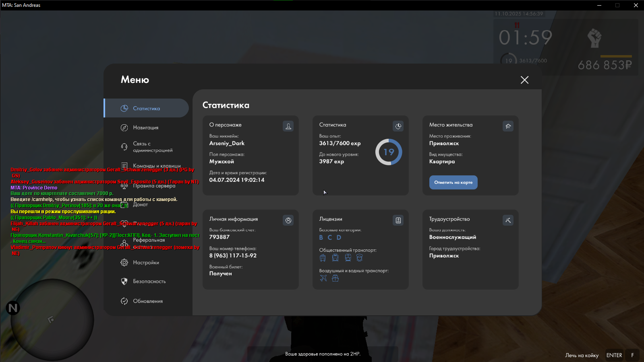
Task: Click the bank account number 793887
Action: point(219,237)
